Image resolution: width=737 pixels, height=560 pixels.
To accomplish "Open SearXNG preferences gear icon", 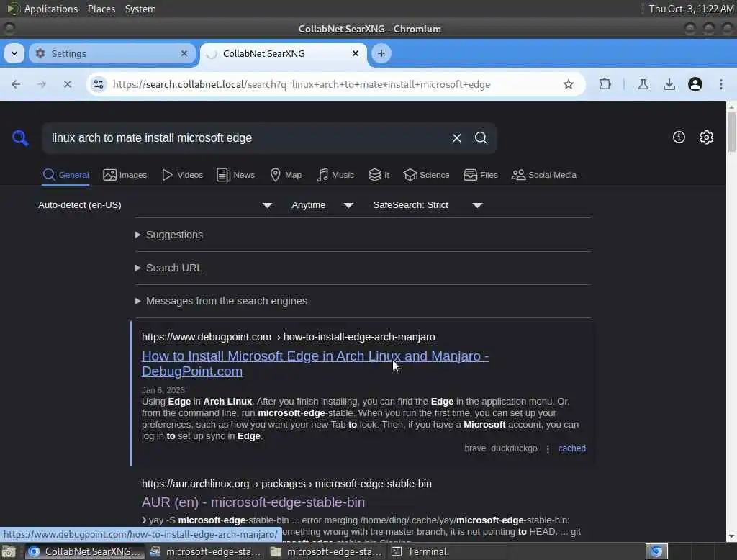I will pos(707,137).
